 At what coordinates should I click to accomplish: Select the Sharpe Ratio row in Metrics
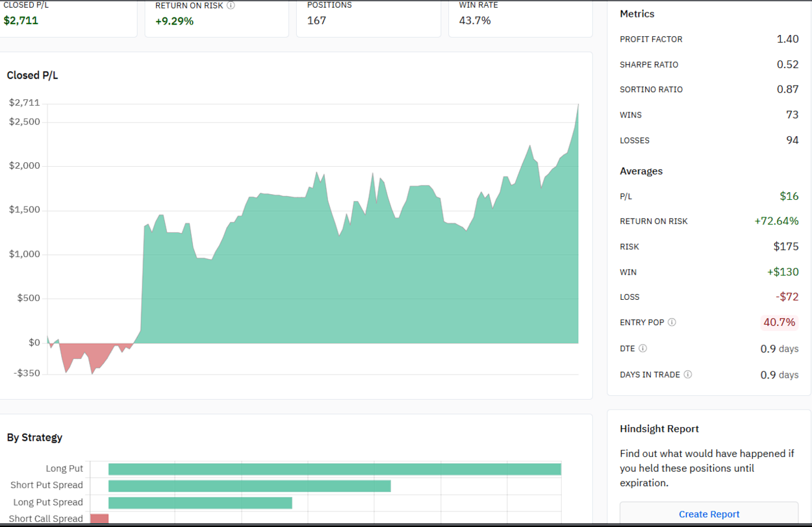click(x=708, y=64)
